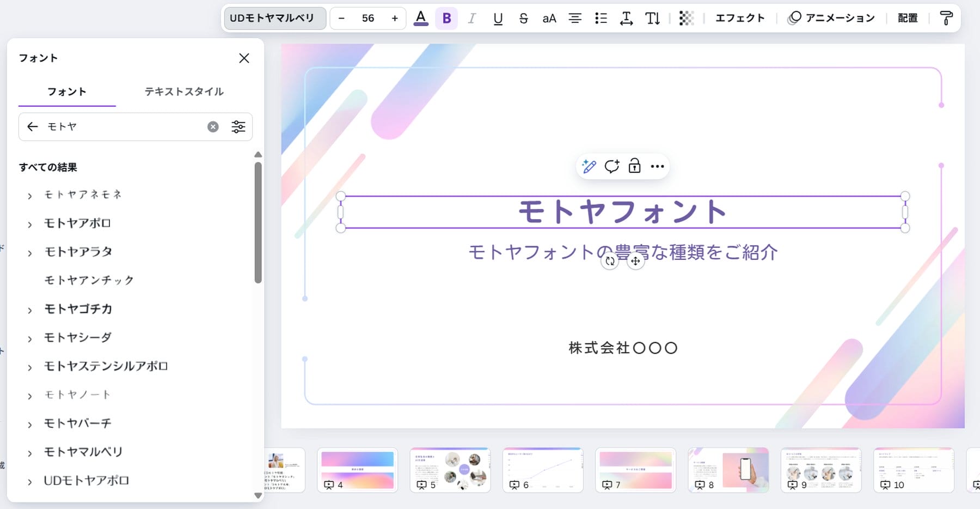980x509 pixels.
Task: Click the lock icon to lock the element
Action: (634, 166)
